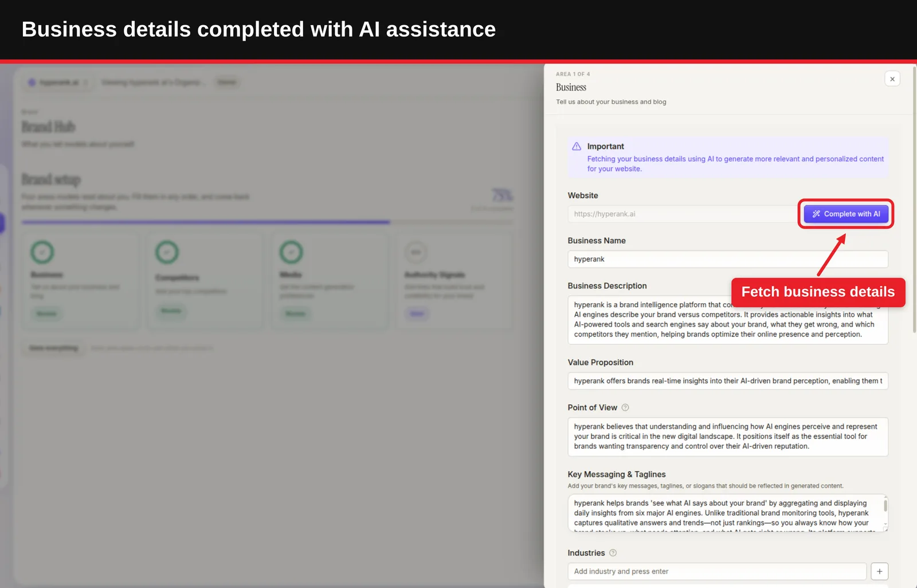Open the Competitors card in Brand setup
The width and height of the screenshot is (917, 588).
(x=205, y=281)
